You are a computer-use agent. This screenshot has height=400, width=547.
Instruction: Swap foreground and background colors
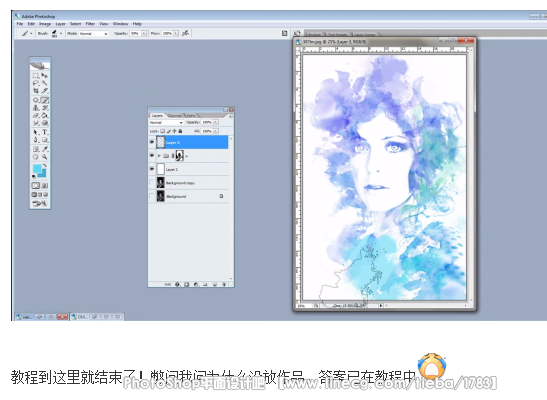(45, 166)
